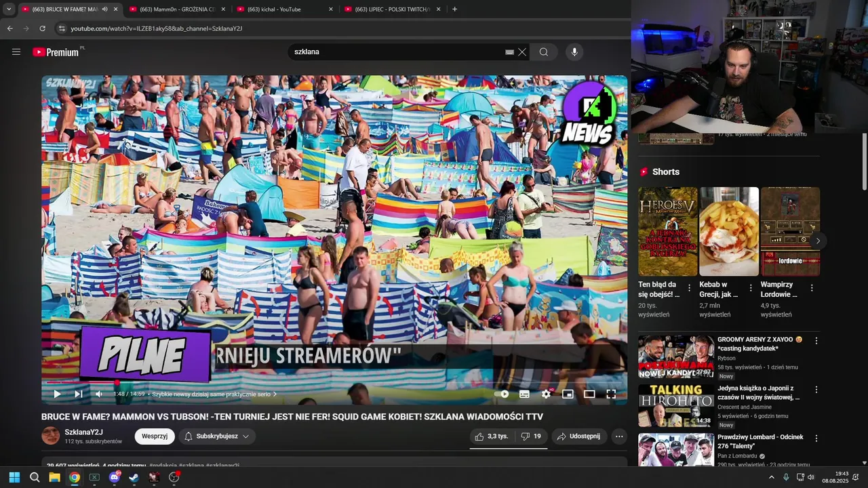Screen dimensions: 868x488
Task: Submit search with magnifier button
Action: (544, 52)
